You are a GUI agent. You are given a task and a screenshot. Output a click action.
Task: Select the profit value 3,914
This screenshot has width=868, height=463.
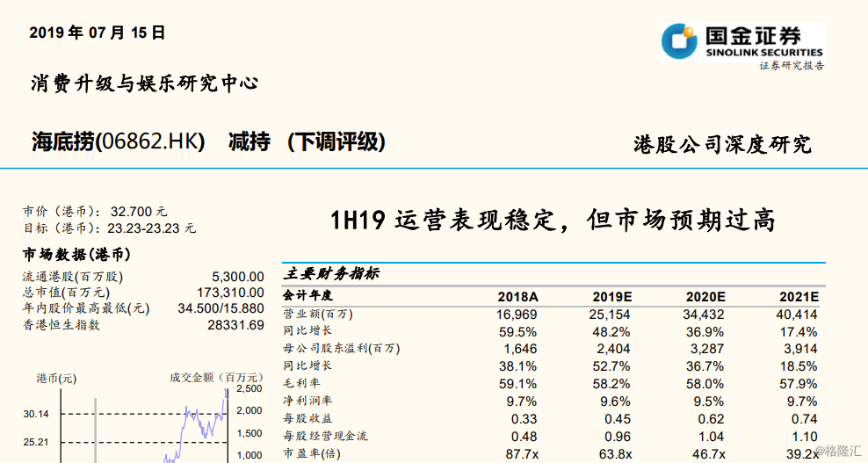(x=800, y=349)
